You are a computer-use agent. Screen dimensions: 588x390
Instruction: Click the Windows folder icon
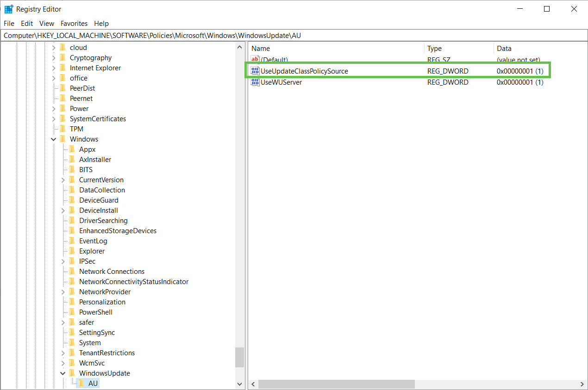point(63,139)
